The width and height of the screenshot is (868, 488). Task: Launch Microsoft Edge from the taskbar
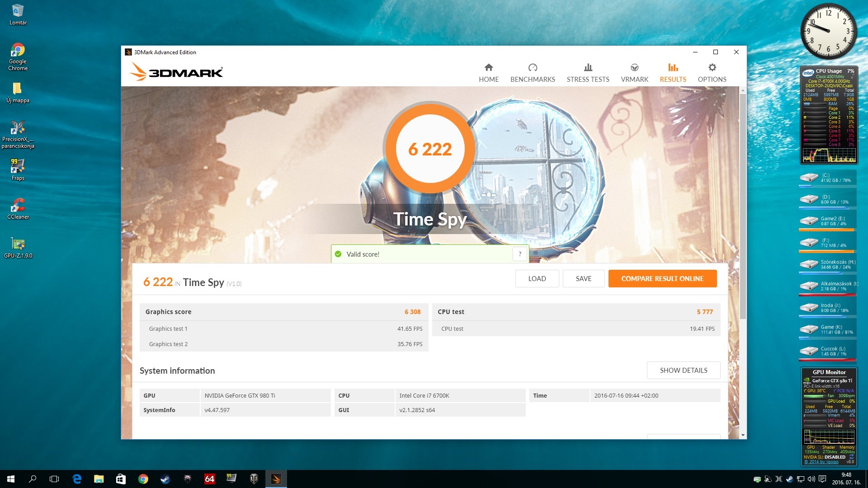tap(77, 479)
